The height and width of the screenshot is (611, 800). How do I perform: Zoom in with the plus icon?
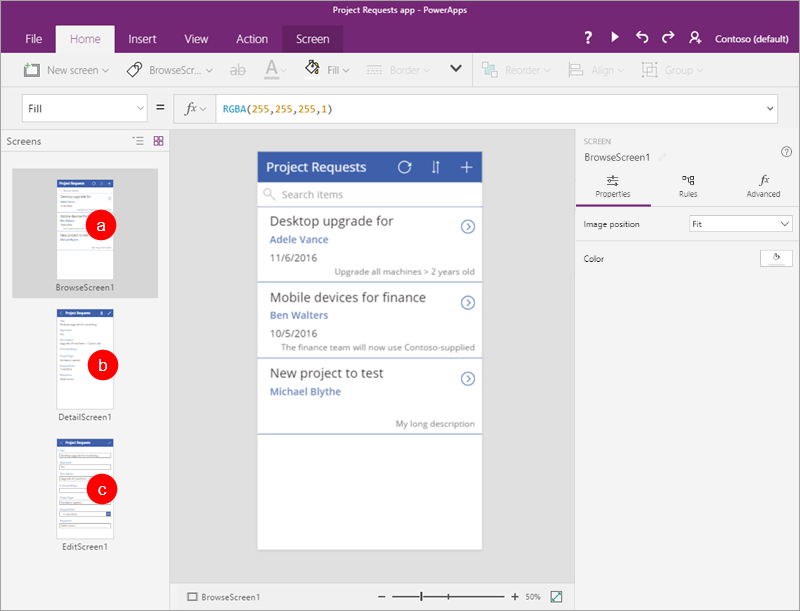515,597
